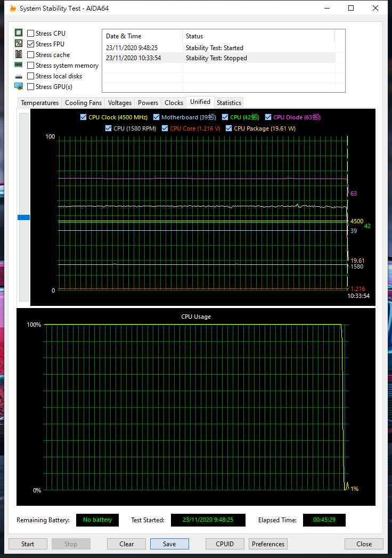Click the percent icon beside Stress FPU
The image size is (392, 558).
pyautogui.click(x=19, y=43)
